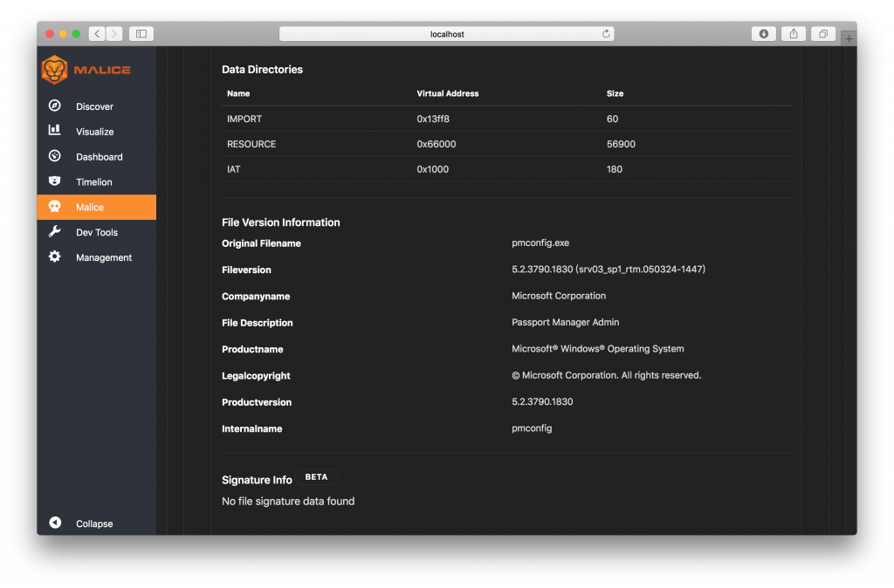Screen dimensions: 894x588
Task: Click the Malice lion logo
Action: (55, 70)
